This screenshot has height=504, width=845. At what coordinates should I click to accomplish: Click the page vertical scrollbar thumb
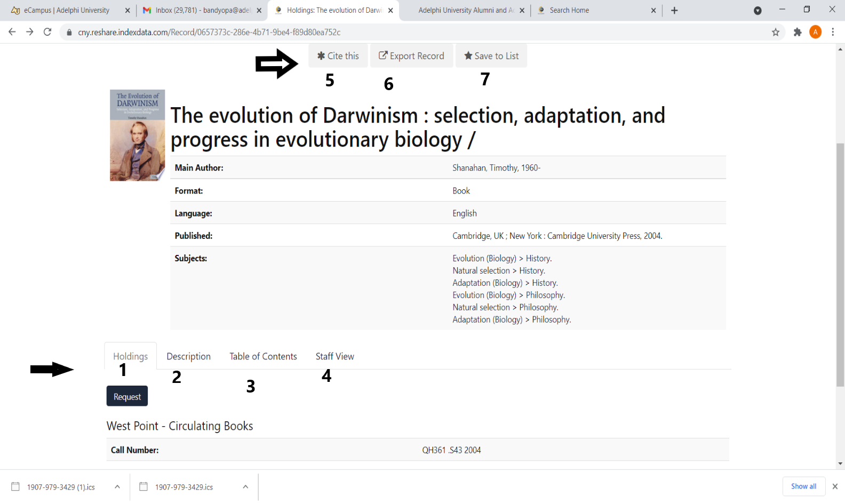pyautogui.click(x=840, y=265)
